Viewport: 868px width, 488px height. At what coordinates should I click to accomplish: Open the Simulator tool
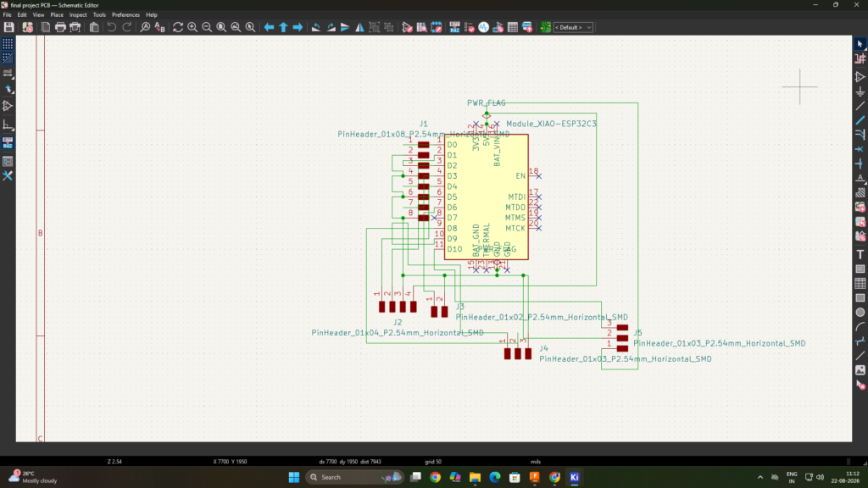point(484,27)
